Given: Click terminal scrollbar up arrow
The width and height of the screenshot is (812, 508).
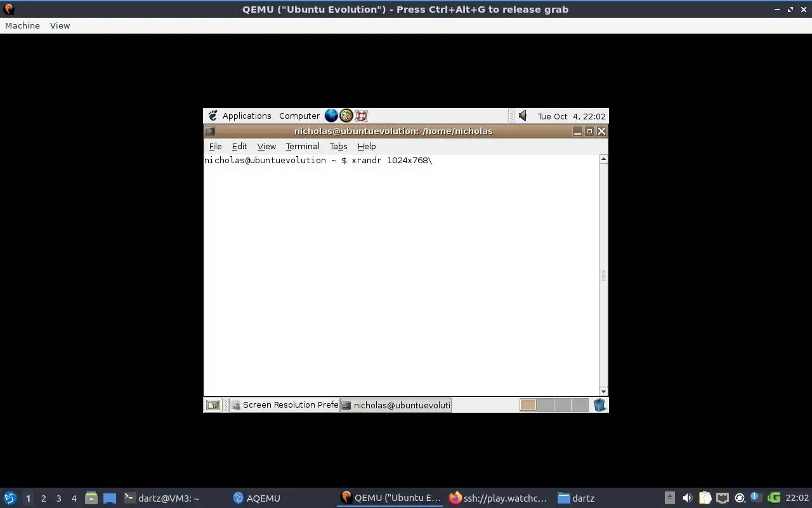Looking at the screenshot, I should click(x=603, y=159).
